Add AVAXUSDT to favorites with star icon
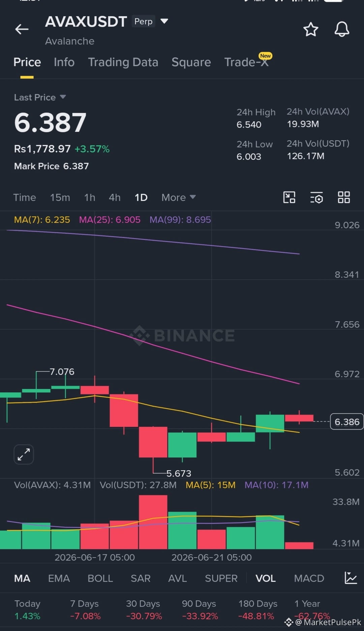Screen dimensions: 364x631 [x=310, y=29]
